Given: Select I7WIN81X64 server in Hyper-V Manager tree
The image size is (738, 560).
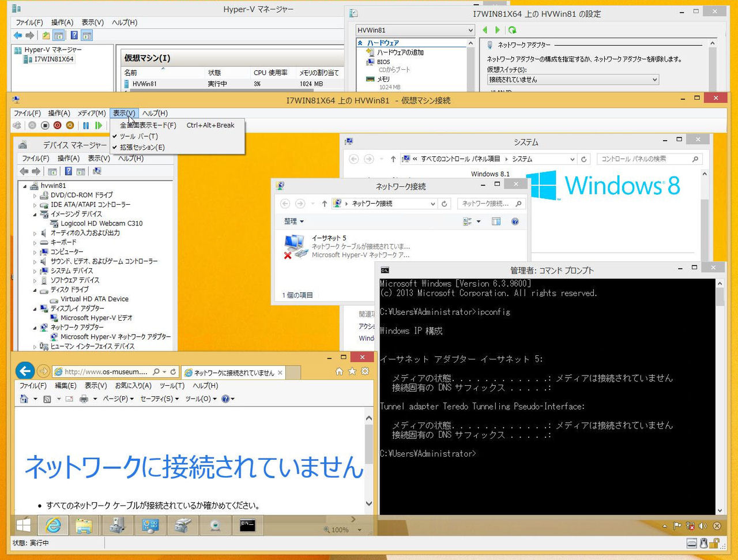Looking at the screenshot, I should click(54, 59).
